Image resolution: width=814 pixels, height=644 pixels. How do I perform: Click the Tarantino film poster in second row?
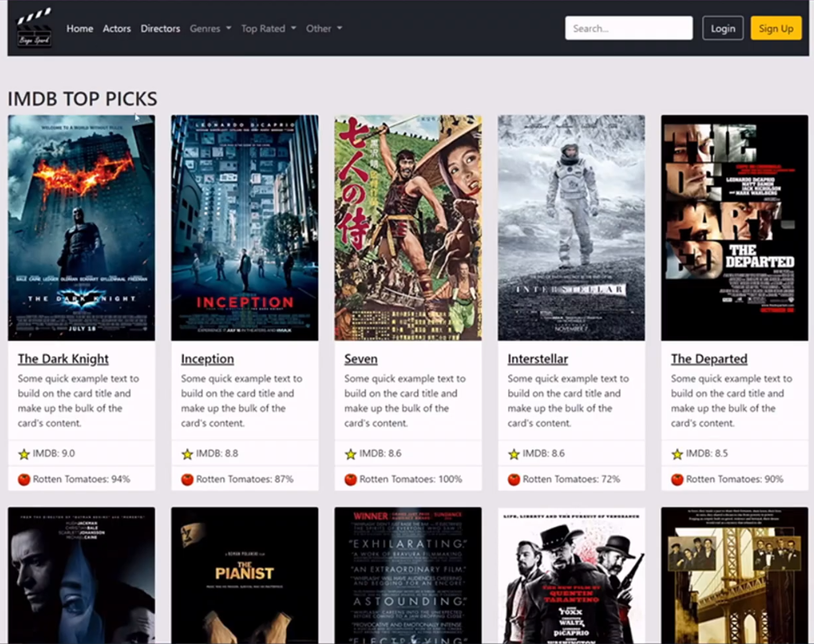[x=572, y=575]
